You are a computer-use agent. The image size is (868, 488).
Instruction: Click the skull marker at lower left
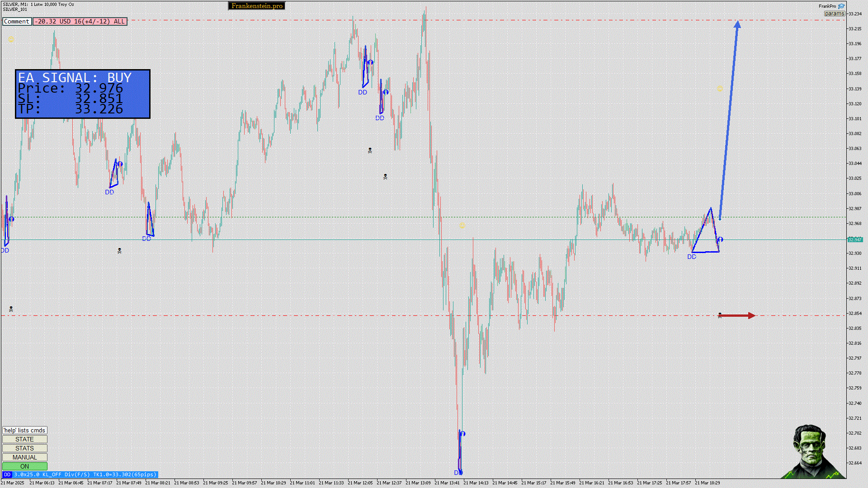[11, 309]
